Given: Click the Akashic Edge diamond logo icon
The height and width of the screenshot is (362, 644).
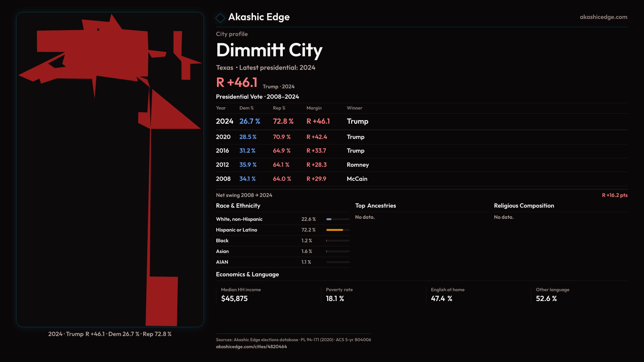Looking at the screenshot, I should tap(220, 18).
